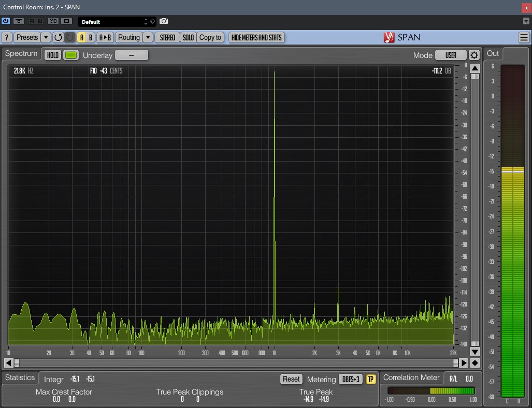Copy state with the A▸B button
Viewport: 532px width, 408px height.
(x=105, y=37)
